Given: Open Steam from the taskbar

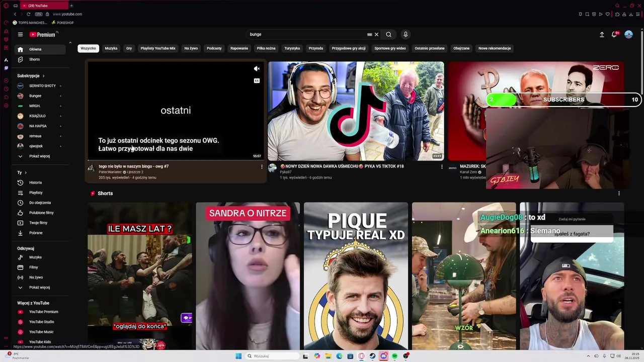Looking at the screenshot, I should tap(372, 356).
